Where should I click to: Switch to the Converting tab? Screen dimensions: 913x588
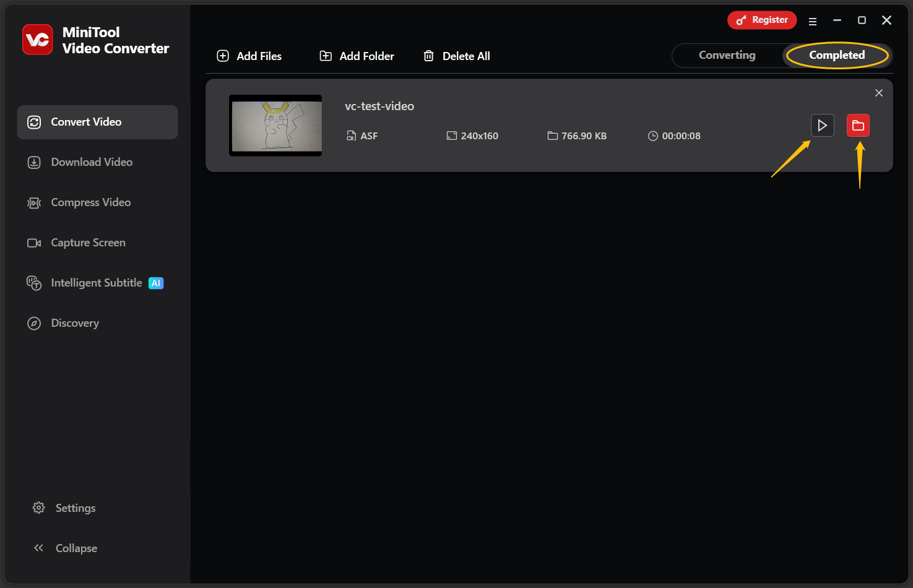tap(727, 55)
